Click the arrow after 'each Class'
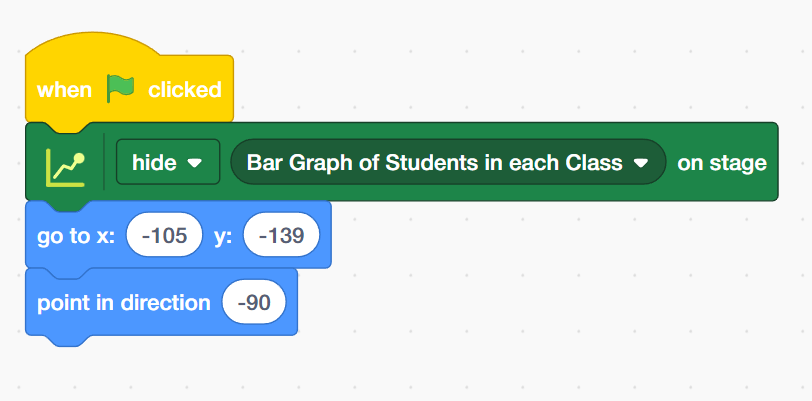 tap(641, 163)
